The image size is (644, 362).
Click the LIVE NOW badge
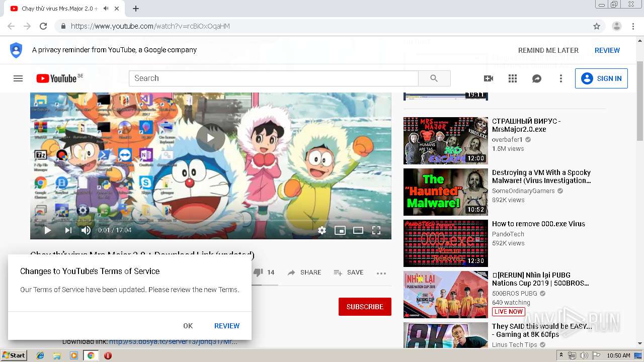pyautogui.click(x=508, y=312)
